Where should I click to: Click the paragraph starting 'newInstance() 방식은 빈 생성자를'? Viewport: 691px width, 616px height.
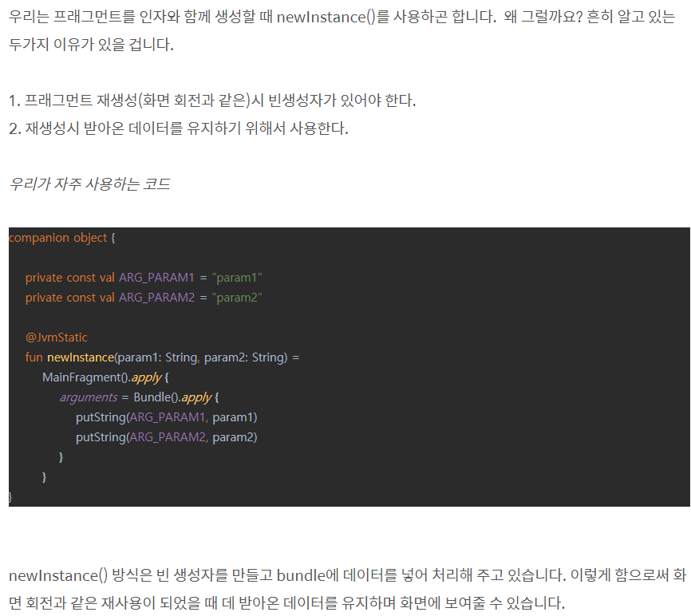[347, 589]
